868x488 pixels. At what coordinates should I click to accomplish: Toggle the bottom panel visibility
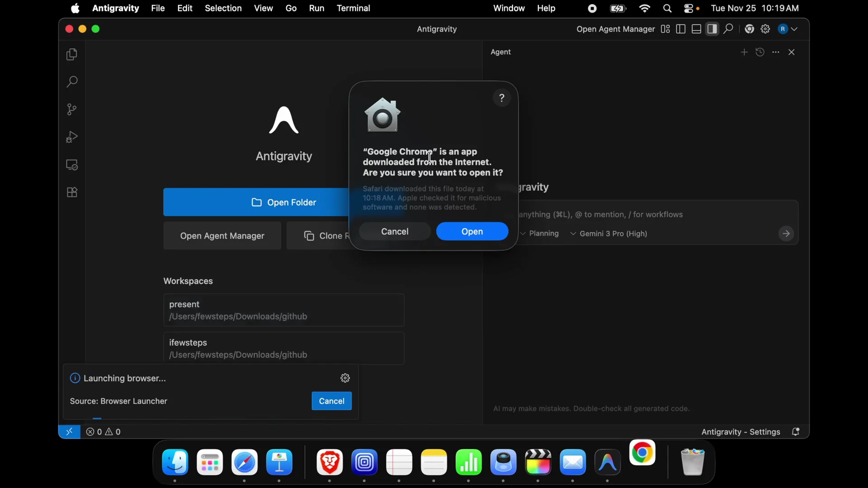[x=696, y=29]
